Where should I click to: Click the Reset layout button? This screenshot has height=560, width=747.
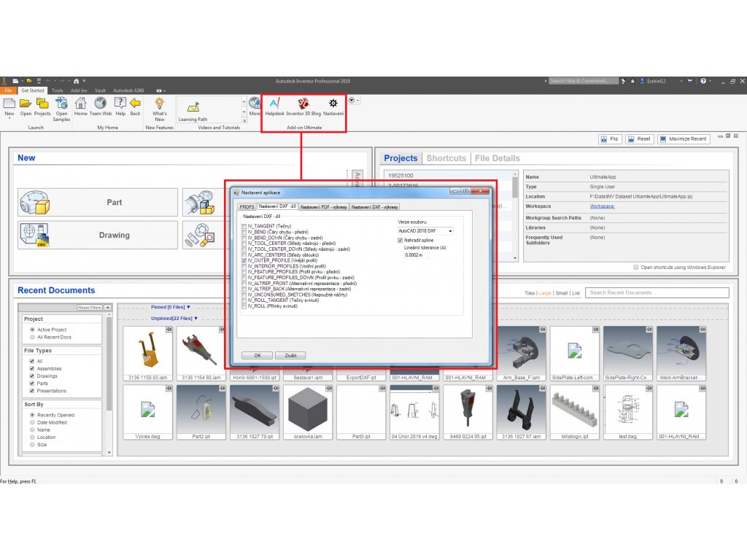tap(639, 139)
